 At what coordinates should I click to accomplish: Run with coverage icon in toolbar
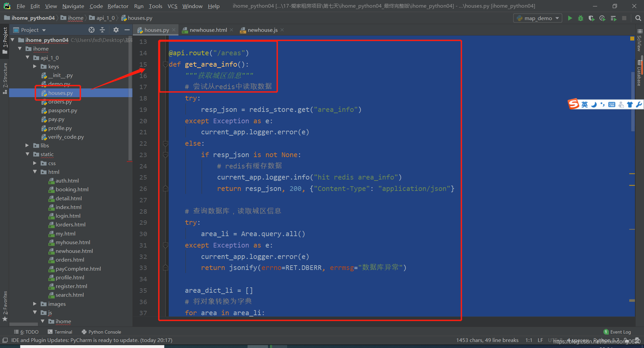click(591, 18)
